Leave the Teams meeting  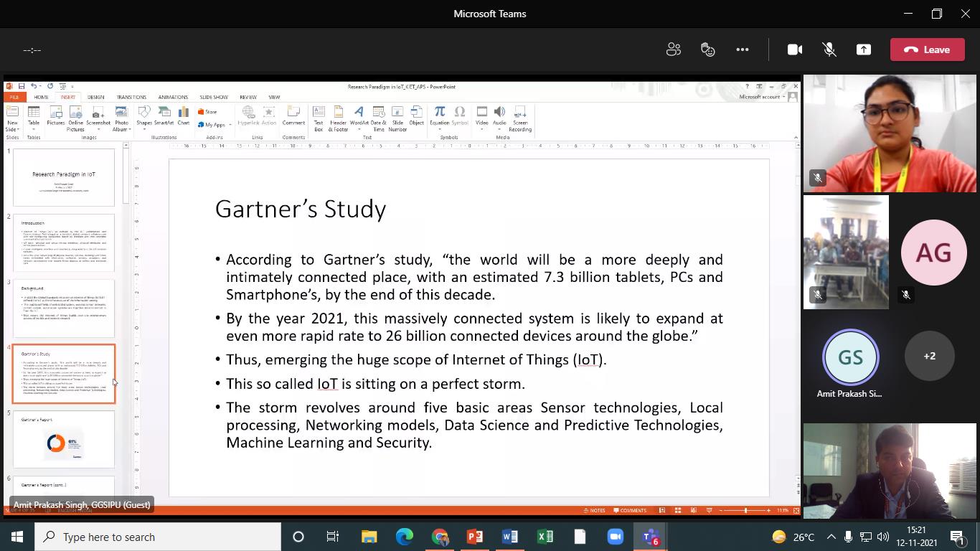927,50
